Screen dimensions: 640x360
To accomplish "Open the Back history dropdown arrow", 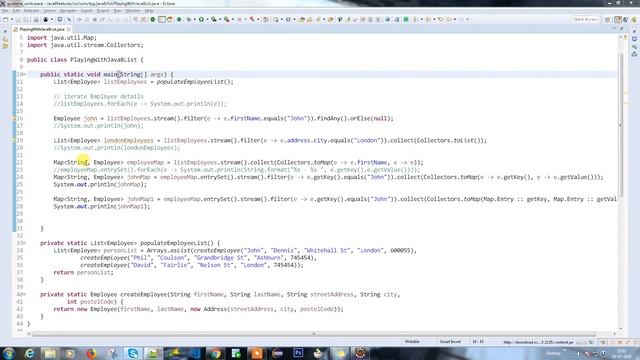I will coord(455,19).
